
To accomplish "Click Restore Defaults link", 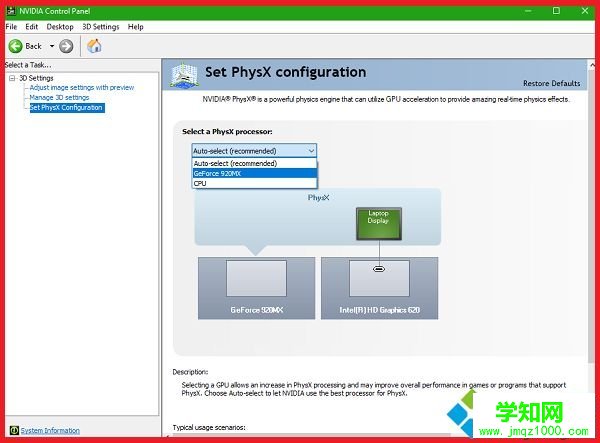I will [551, 83].
